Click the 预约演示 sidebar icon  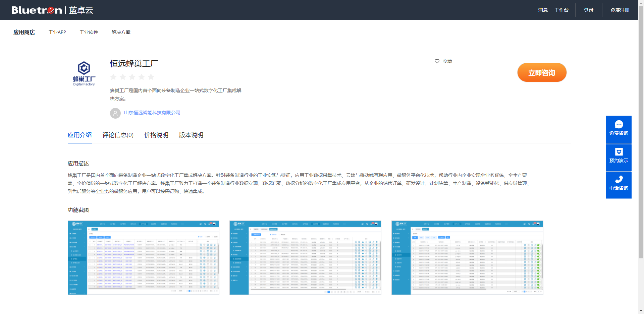(x=619, y=152)
